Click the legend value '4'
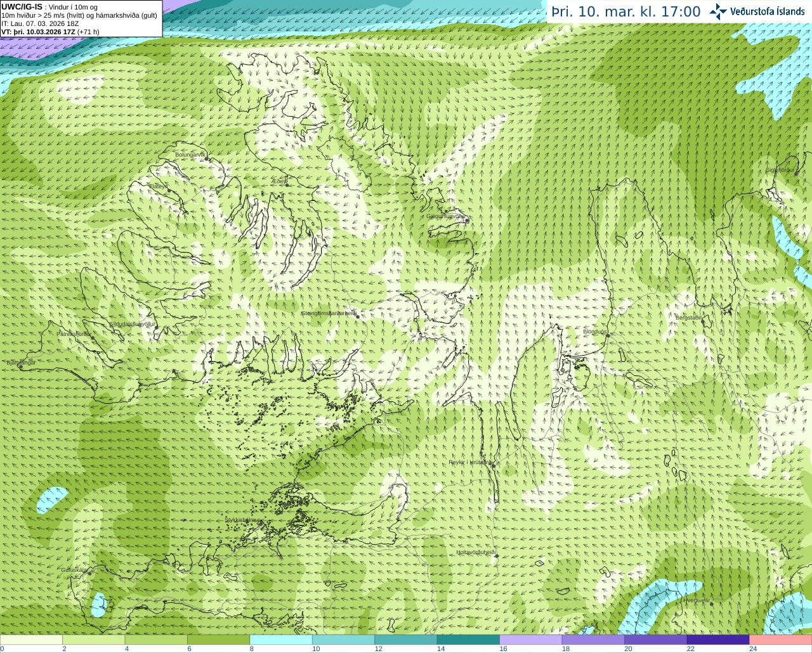This screenshot has width=812, height=653. point(127,649)
